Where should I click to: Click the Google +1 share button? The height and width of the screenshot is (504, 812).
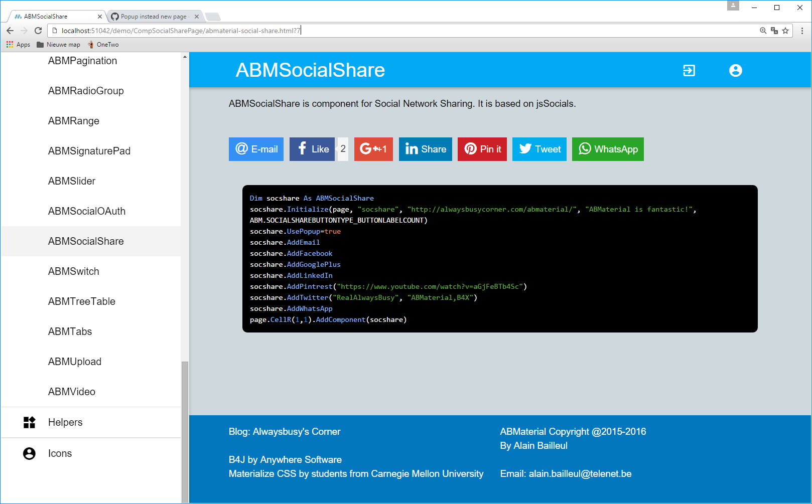coord(373,149)
